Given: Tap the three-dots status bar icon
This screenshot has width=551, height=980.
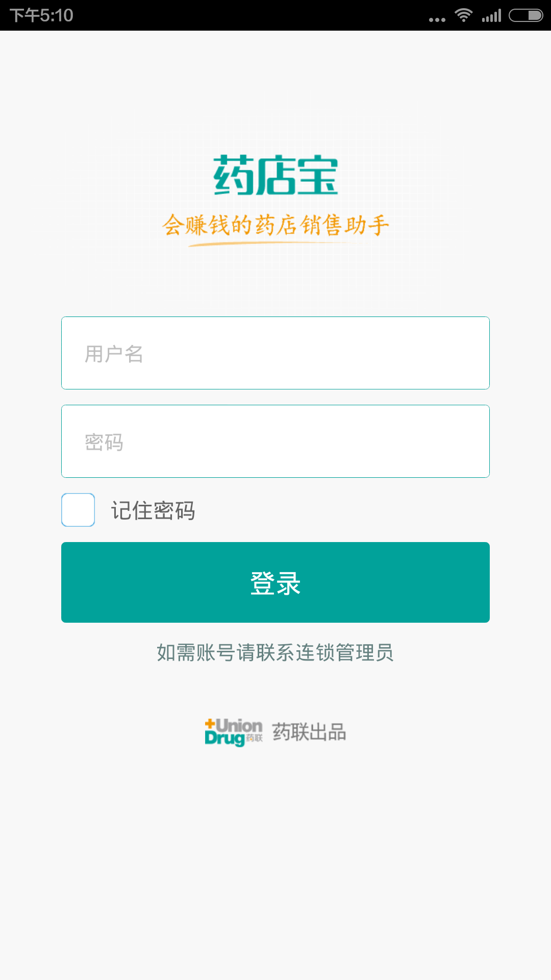Looking at the screenshot, I should point(437,19).
